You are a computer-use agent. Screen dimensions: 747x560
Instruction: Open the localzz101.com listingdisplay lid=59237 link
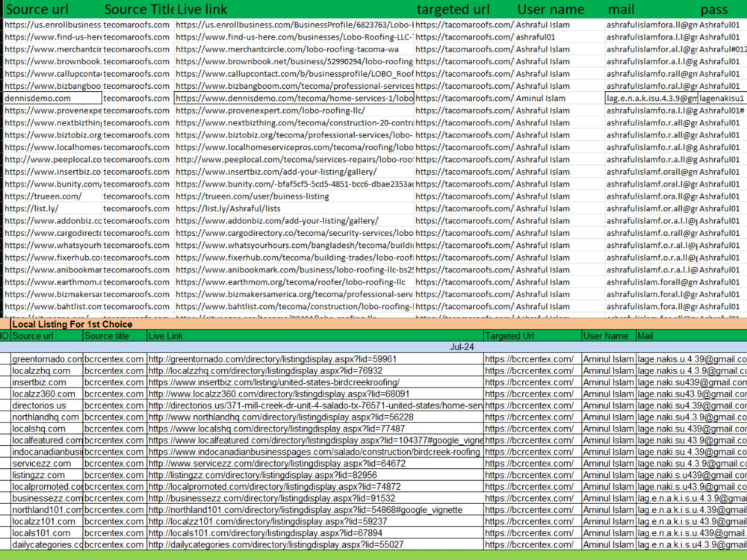(x=267, y=521)
